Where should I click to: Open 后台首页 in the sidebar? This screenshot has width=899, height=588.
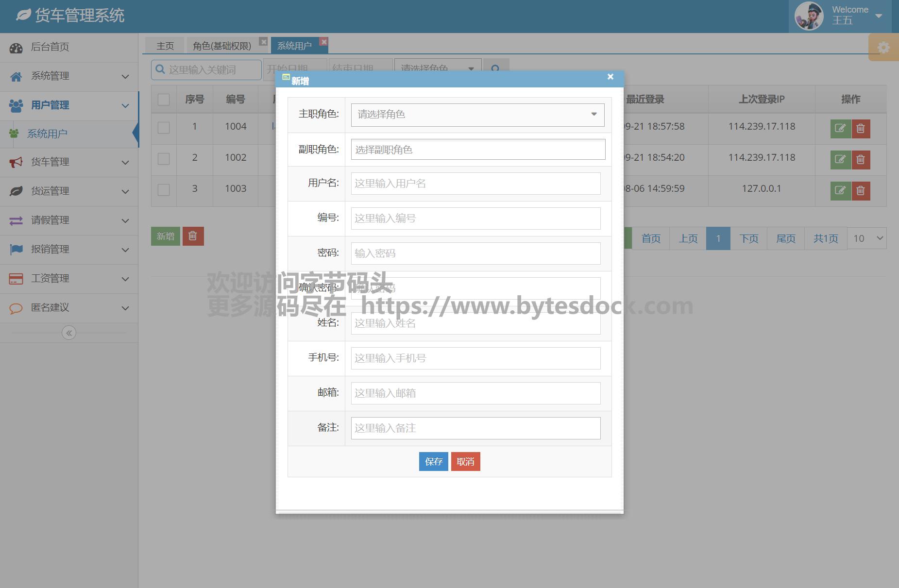coord(50,47)
